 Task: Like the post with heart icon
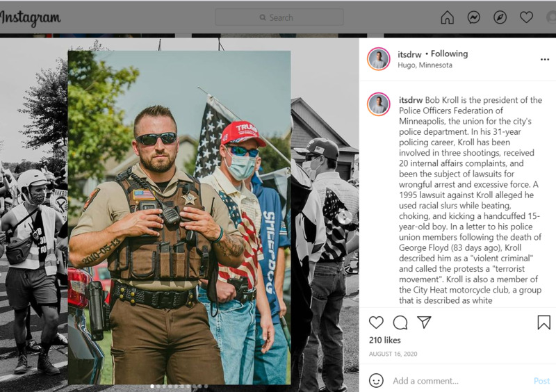point(376,322)
